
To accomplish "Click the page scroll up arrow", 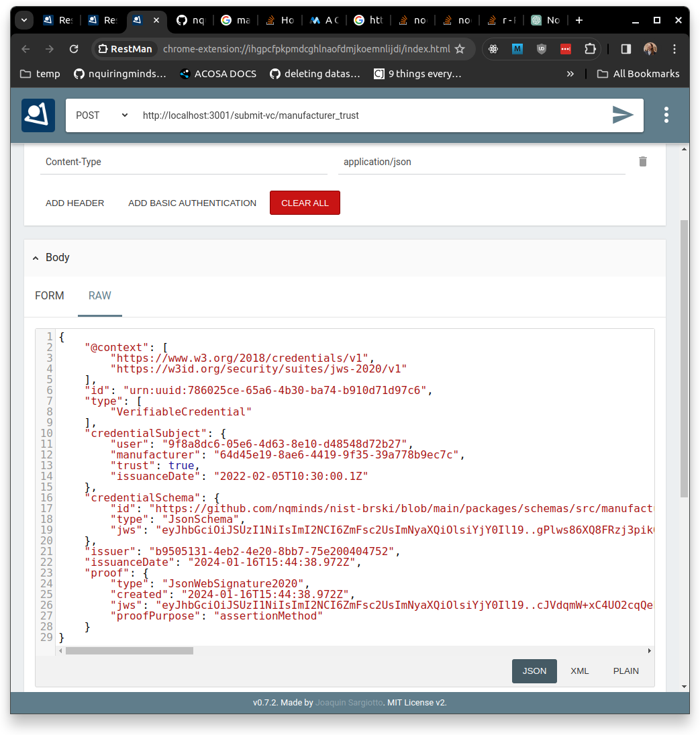I will pyautogui.click(x=685, y=149).
